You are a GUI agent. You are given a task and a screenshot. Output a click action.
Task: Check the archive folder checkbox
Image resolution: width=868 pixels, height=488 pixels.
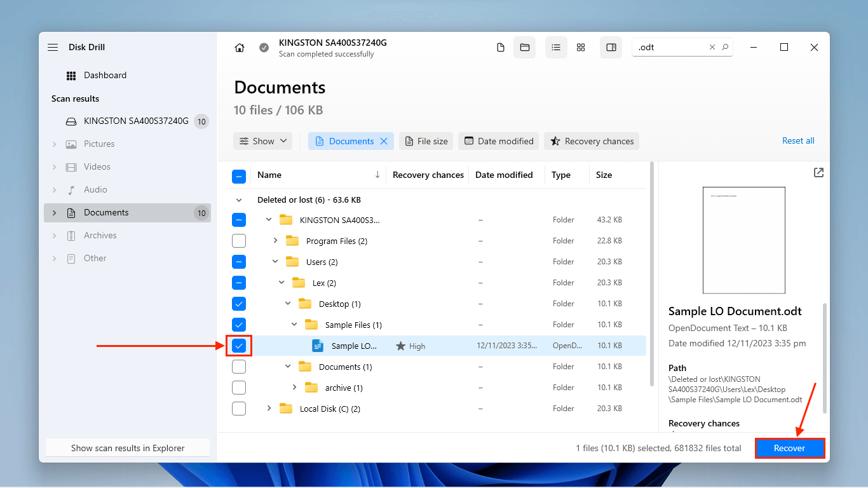(x=239, y=388)
